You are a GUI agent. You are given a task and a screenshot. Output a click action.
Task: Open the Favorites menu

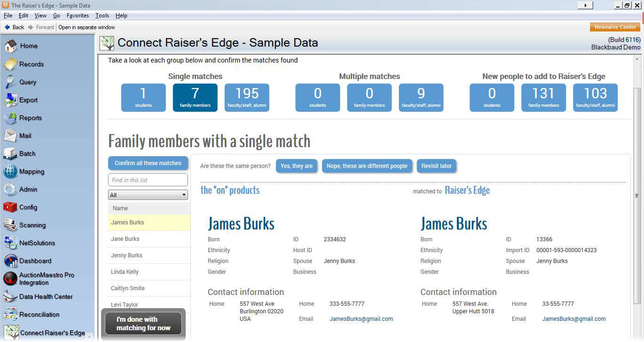coord(78,16)
